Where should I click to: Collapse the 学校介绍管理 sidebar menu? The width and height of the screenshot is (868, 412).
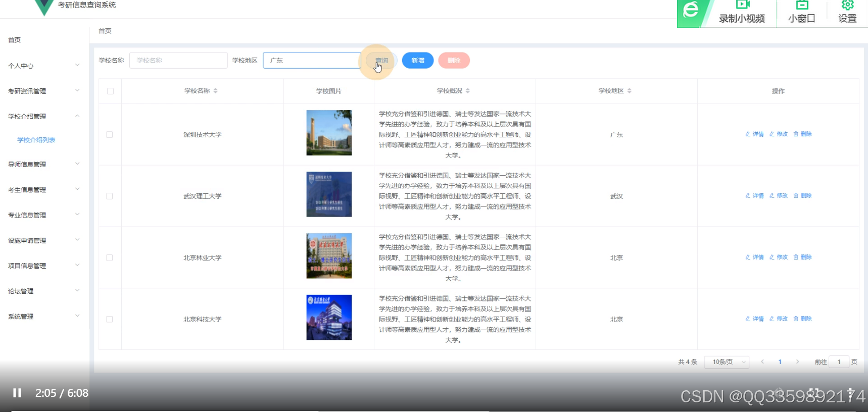(x=44, y=116)
